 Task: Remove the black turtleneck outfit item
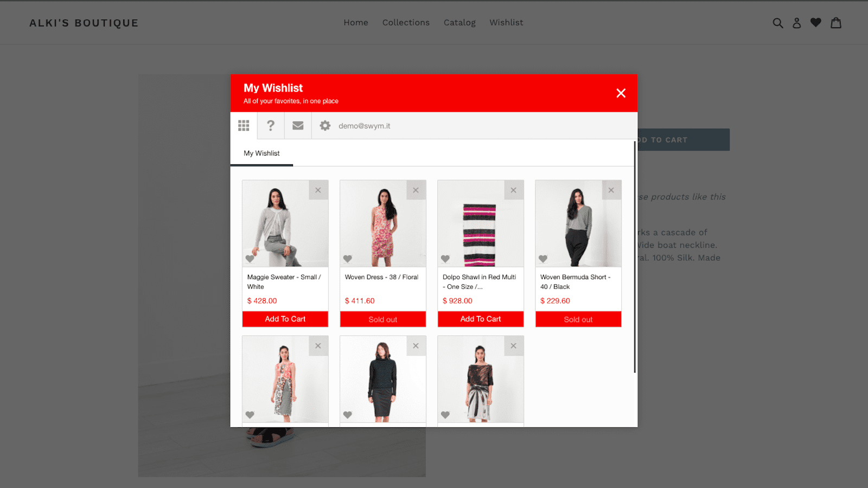(x=416, y=346)
